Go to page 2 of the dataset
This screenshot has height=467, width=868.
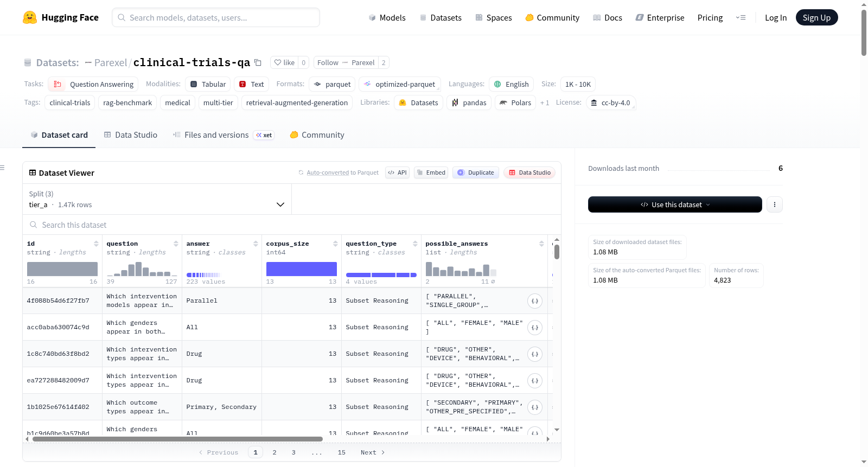click(275, 452)
